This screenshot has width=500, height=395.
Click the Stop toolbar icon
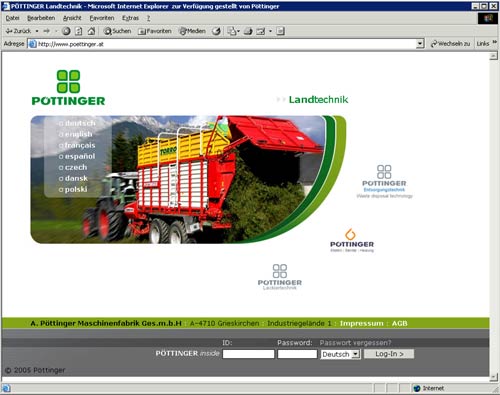coord(66,31)
